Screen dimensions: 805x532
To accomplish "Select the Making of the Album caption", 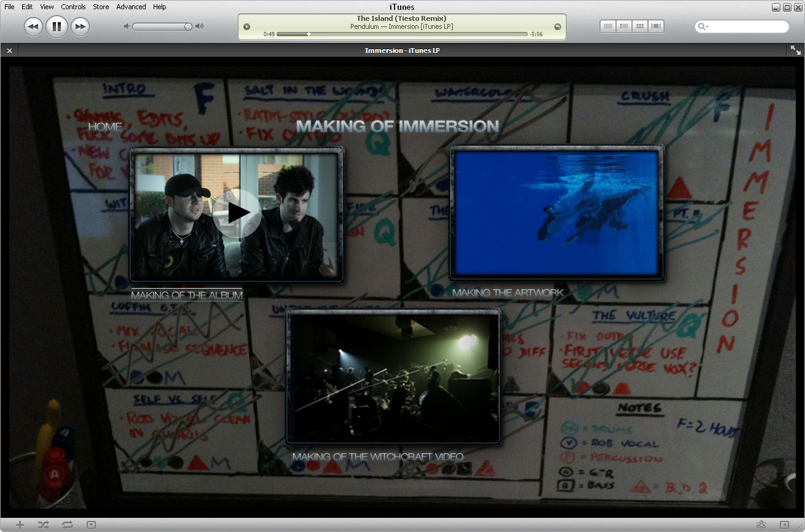I will tap(187, 295).
